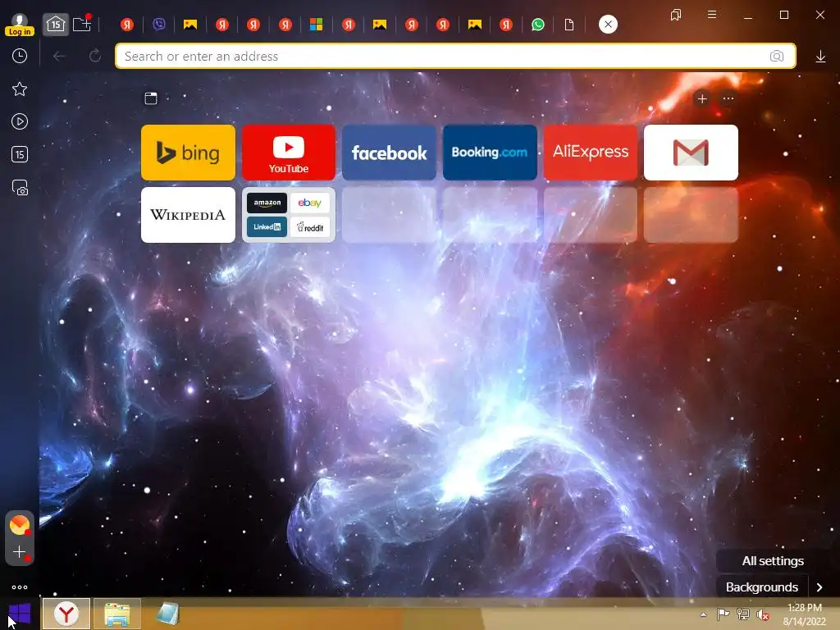Switch to the Microsoft tab
This screenshot has height=630, width=840.
(316, 24)
